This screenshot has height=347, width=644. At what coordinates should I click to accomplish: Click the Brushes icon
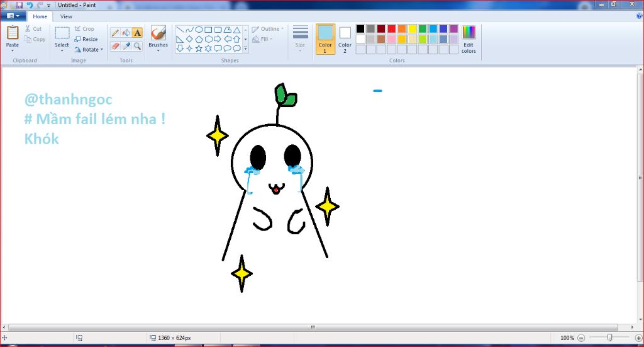pyautogui.click(x=158, y=33)
